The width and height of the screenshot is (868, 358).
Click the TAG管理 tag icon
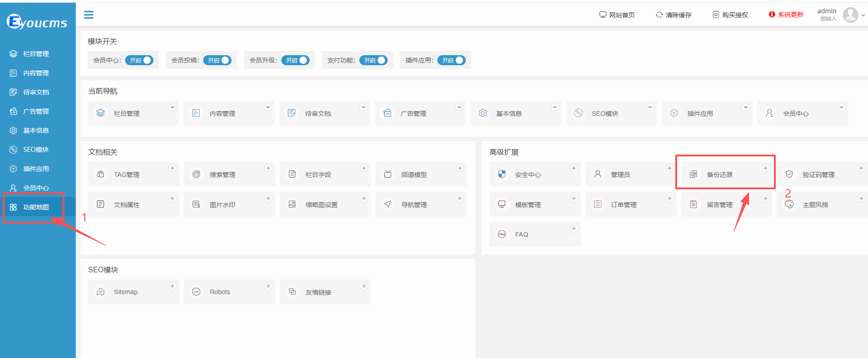point(101,174)
